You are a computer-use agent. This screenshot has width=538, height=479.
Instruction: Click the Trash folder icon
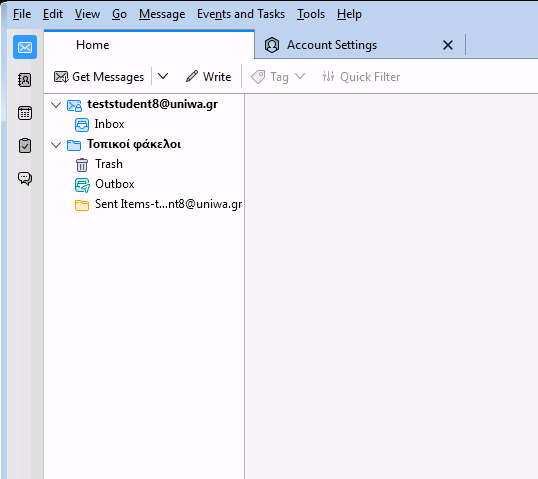click(x=82, y=164)
